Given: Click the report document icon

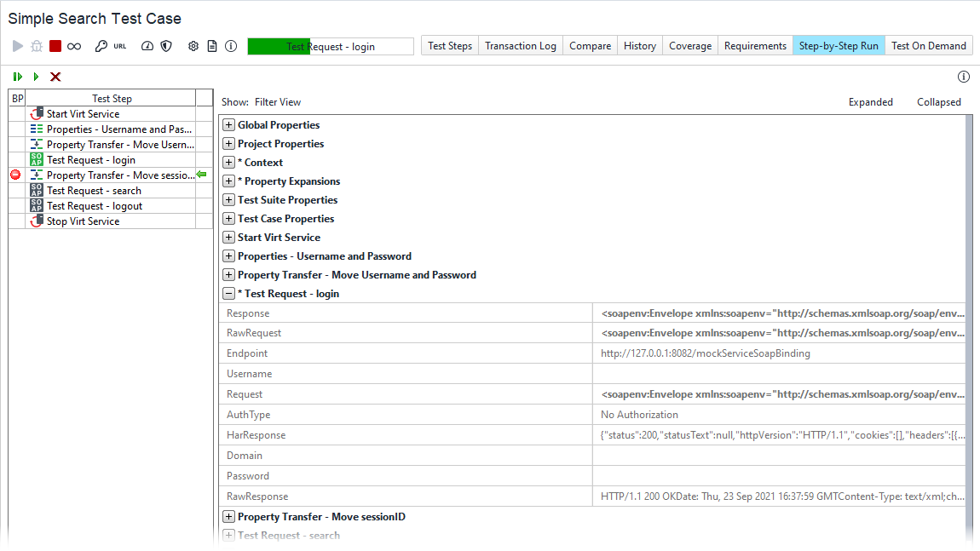Looking at the screenshot, I should pos(212,44).
